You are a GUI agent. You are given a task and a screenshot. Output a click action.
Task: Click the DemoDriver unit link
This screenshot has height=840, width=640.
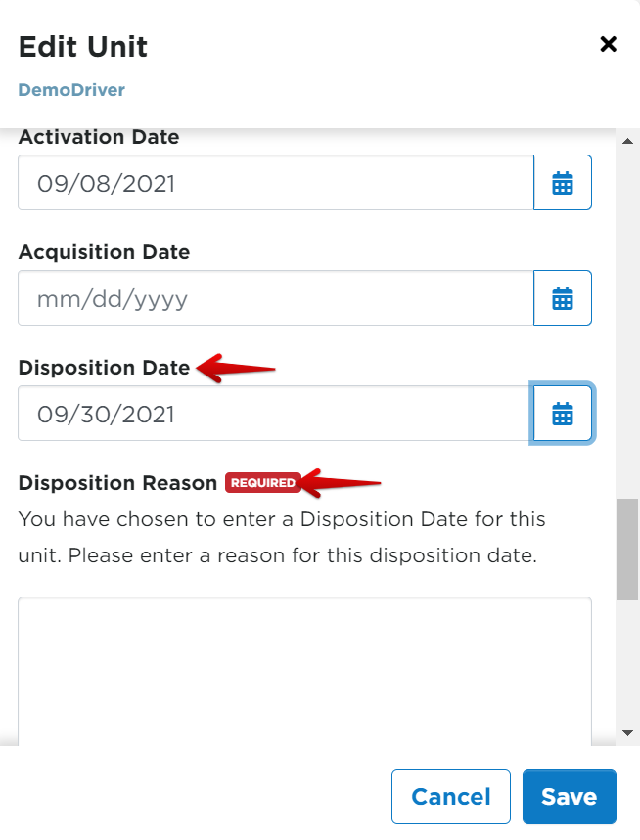pos(71,90)
